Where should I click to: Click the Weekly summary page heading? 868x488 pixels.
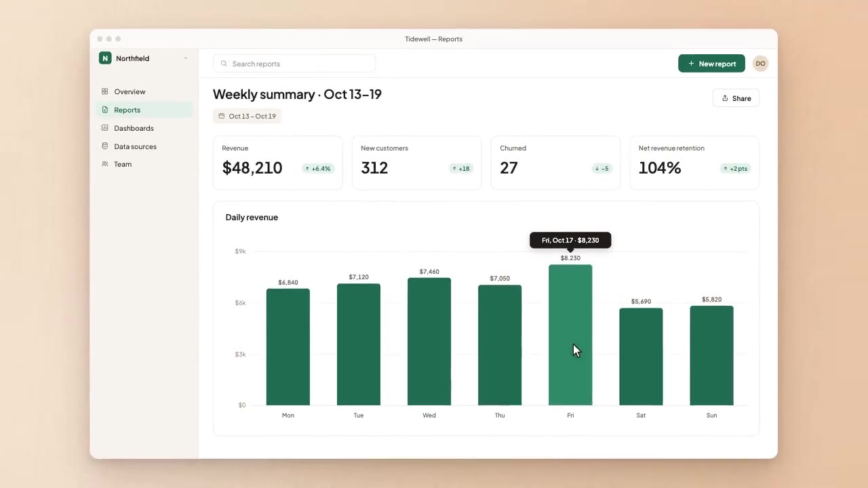click(297, 94)
